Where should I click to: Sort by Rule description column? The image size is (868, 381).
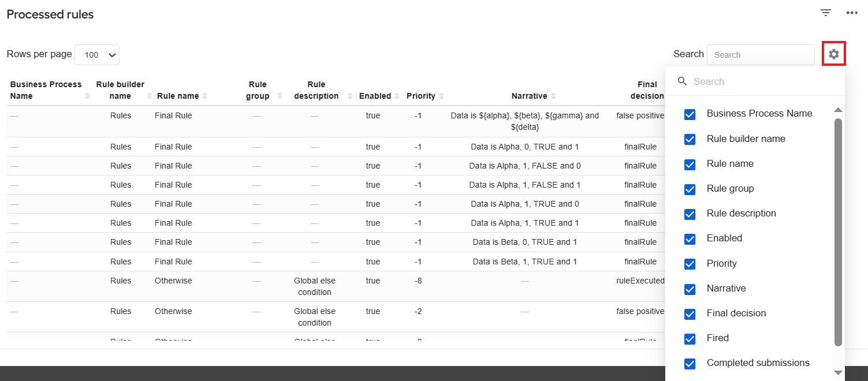(x=350, y=96)
